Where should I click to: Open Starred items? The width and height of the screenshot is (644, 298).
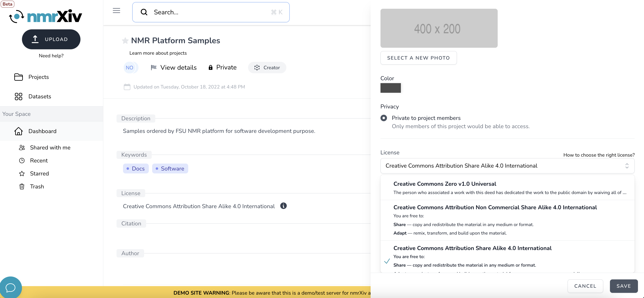(x=39, y=173)
